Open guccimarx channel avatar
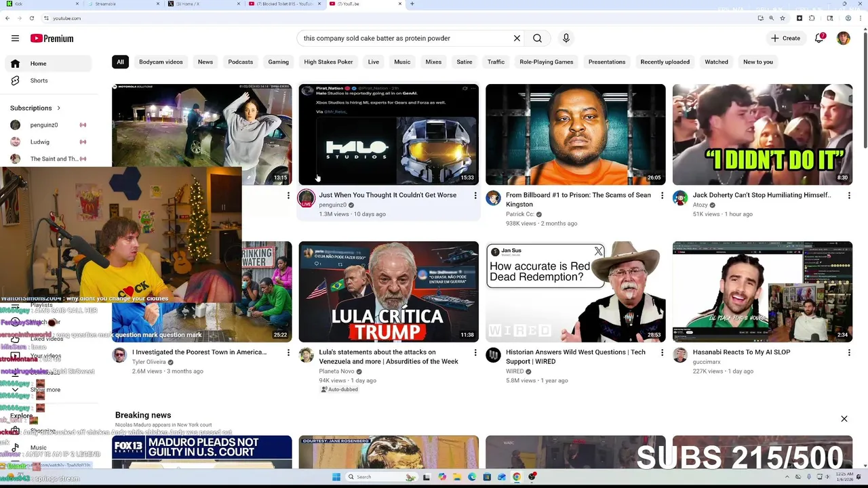 pos(680,355)
